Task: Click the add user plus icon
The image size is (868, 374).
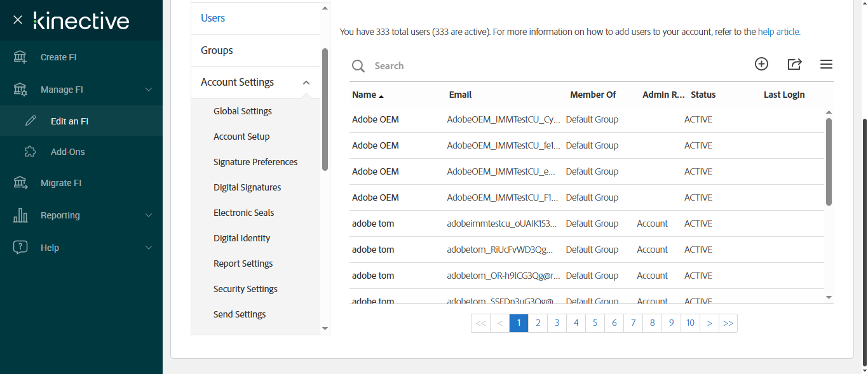Action: 761,64
